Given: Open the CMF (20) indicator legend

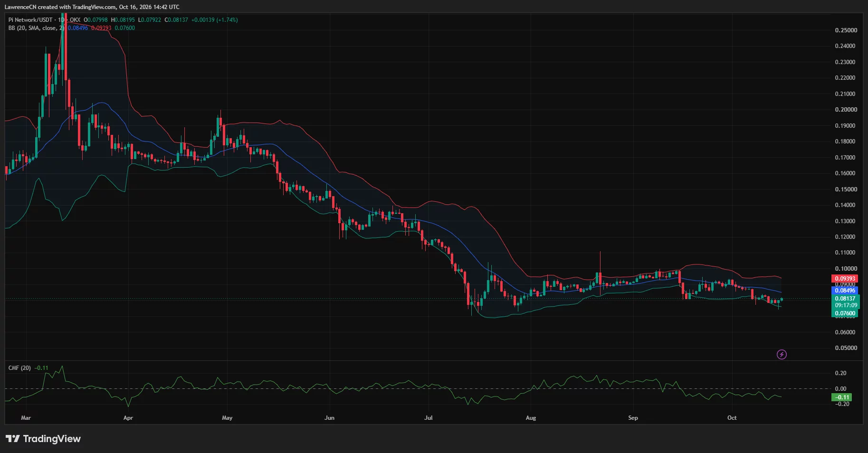Looking at the screenshot, I should tap(19, 368).
